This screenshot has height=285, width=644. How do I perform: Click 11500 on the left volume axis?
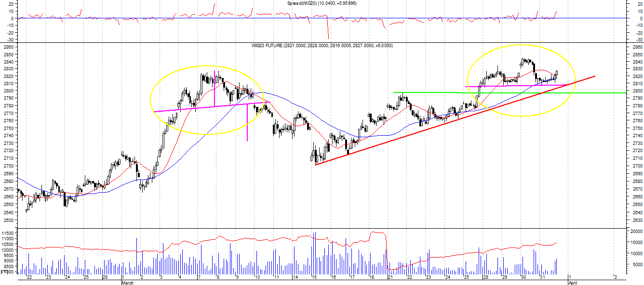coord(8,233)
